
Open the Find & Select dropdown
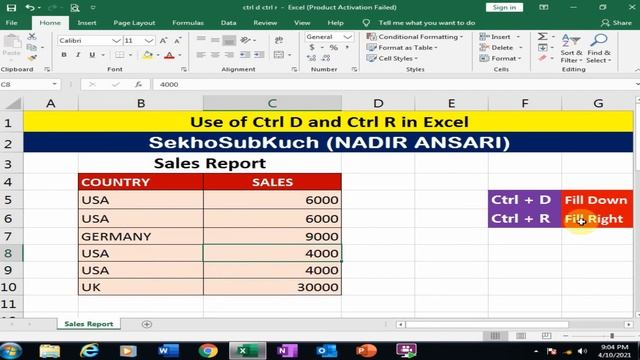(x=598, y=48)
